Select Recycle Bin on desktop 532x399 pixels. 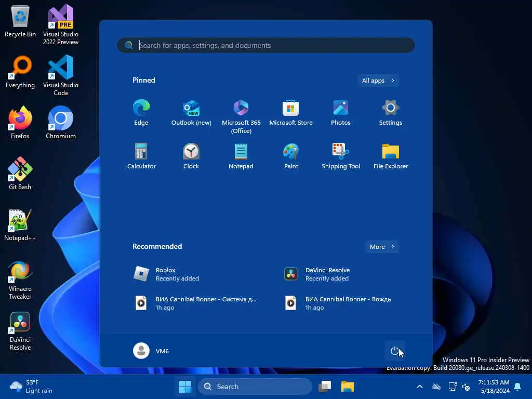[x=20, y=22]
